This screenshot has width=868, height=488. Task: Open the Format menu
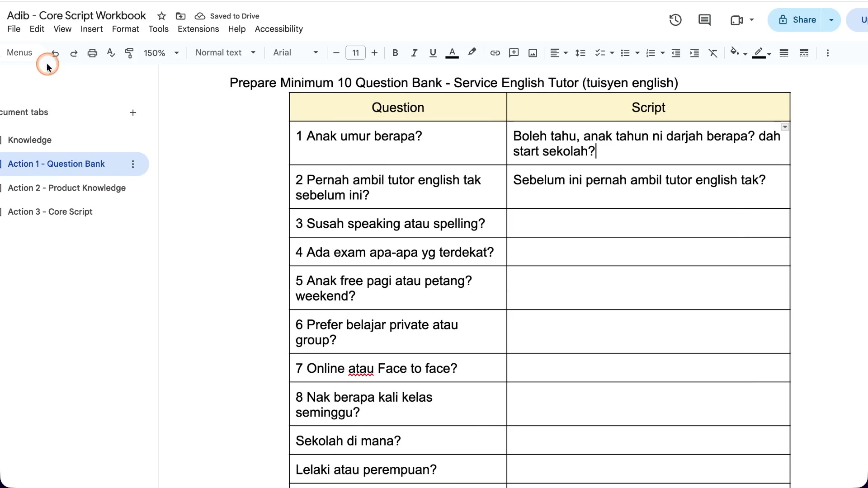[x=125, y=29]
